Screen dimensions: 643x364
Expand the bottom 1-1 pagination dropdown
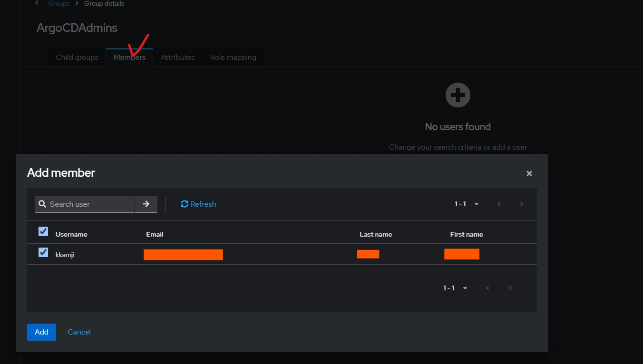[455, 288]
